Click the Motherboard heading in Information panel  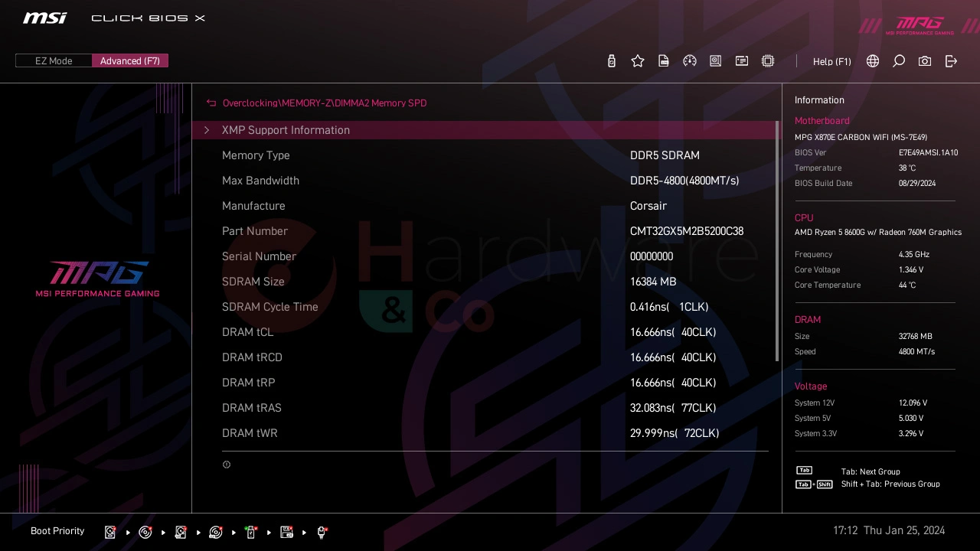(822, 121)
